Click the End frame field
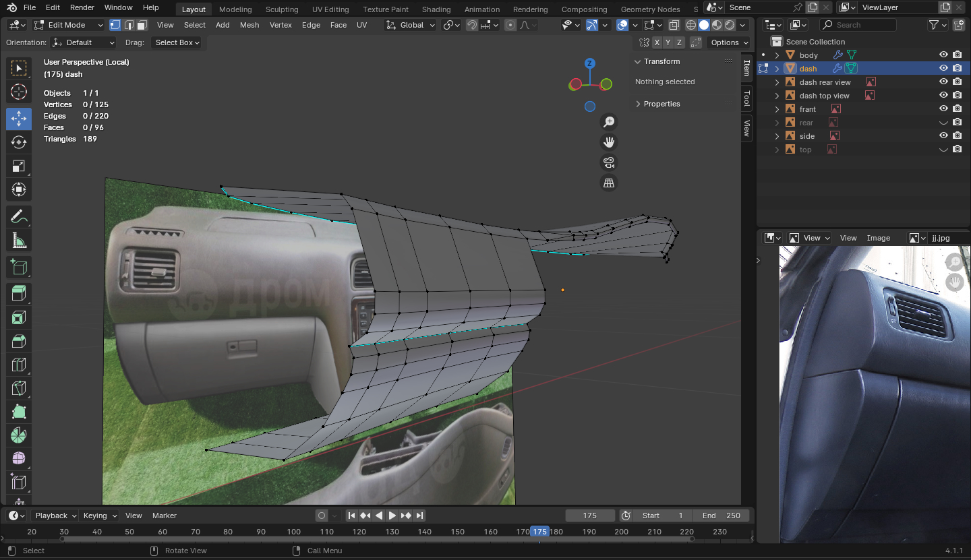The image size is (971, 560). click(x=722, y=516)
